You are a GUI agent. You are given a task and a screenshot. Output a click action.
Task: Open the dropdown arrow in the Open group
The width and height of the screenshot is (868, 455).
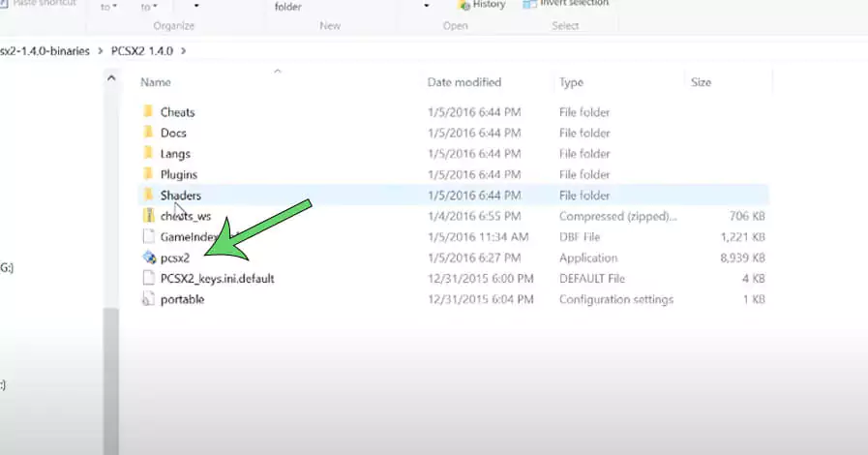tap(427, 7)
